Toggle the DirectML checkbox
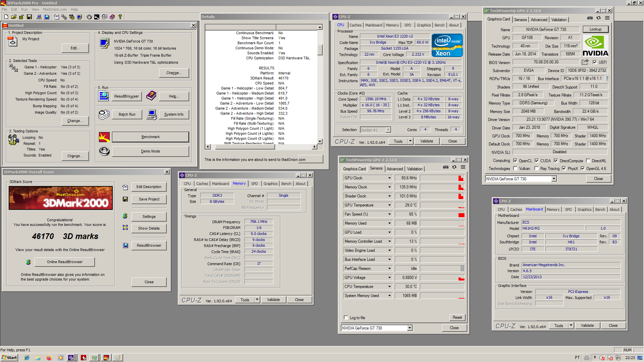Image resolution: width=644 pixels, height=362 pixels. coord(588,161)
